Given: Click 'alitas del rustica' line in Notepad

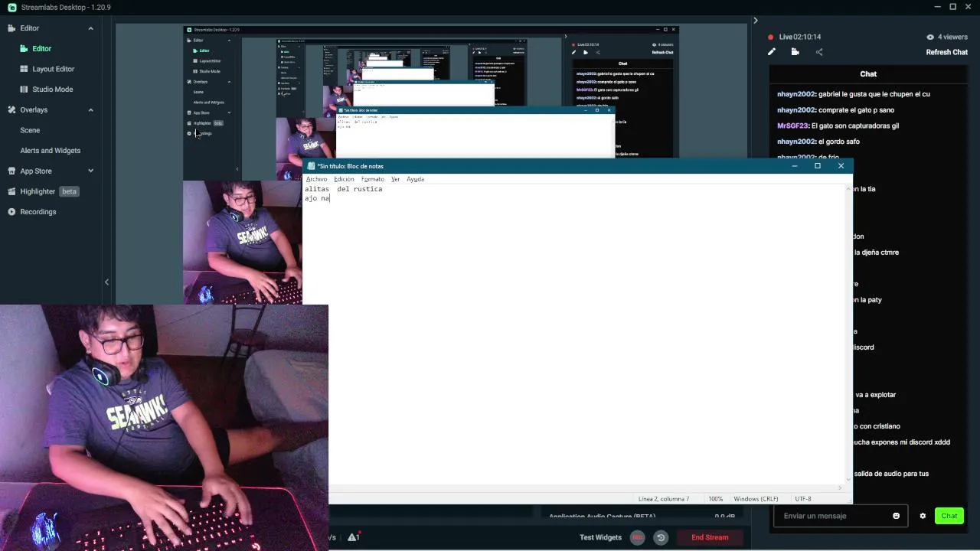Looking at the screenshot, I should pyautogui.click(x=343, y=189).
